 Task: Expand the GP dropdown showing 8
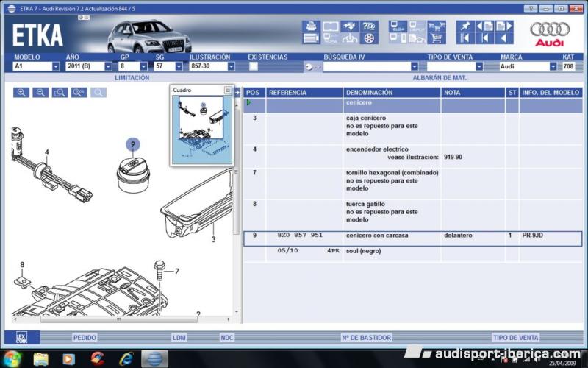tap(143, 66)
